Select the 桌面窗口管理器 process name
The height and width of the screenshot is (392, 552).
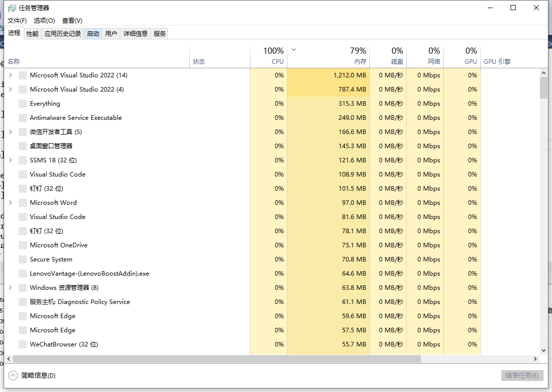(51, 146)
